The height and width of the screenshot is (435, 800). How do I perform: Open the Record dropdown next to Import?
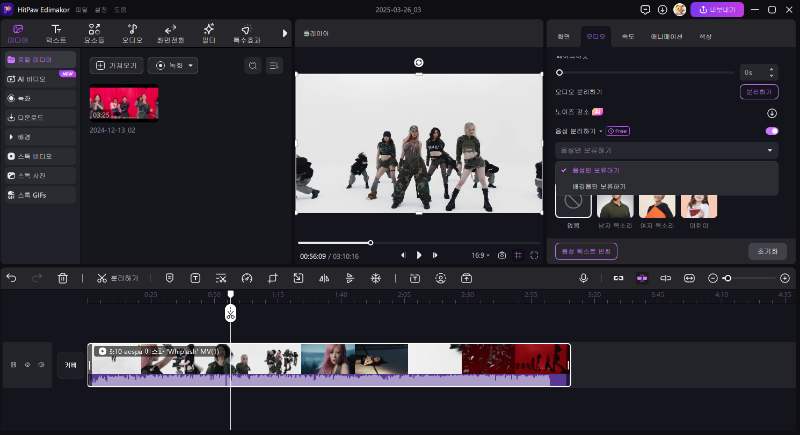pos(173,65)
